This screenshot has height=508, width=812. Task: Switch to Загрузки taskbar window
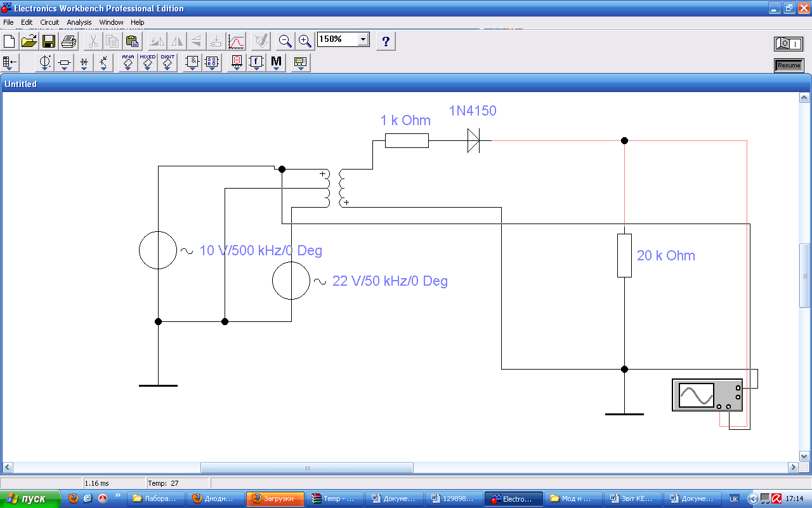point(275,499)
